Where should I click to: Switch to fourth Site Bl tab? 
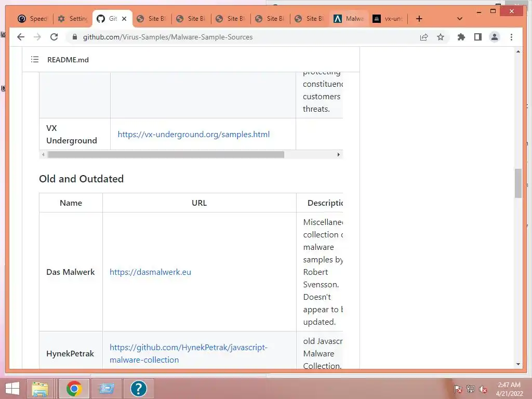[x=270, y=19]
